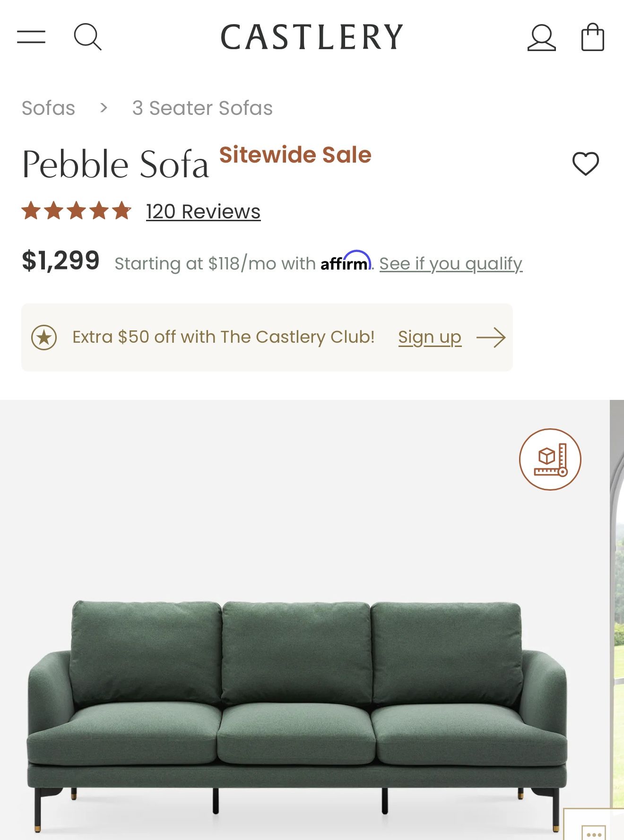Go to 3 Seater Sofas breadcrumb
Image resolution: width=624 pixels, height=840 pixels.
point(202,108)
